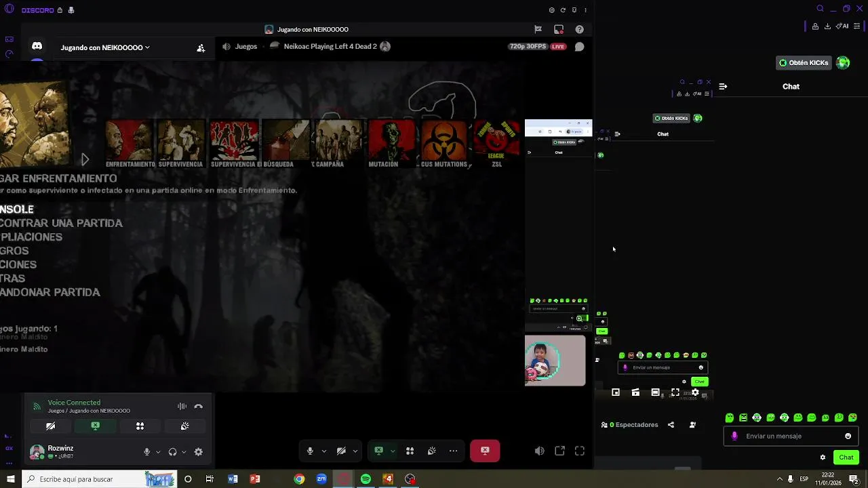This screenshot has height=488, width=868.
Task: Open the Discord help question mark icon
Action: click(x=579, y=29)
